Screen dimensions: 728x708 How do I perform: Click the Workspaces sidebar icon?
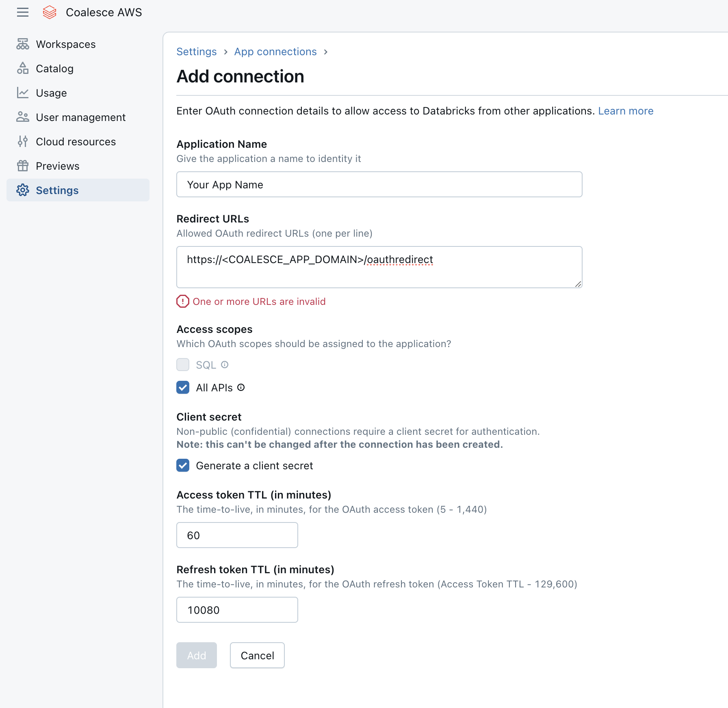point(23,44)
